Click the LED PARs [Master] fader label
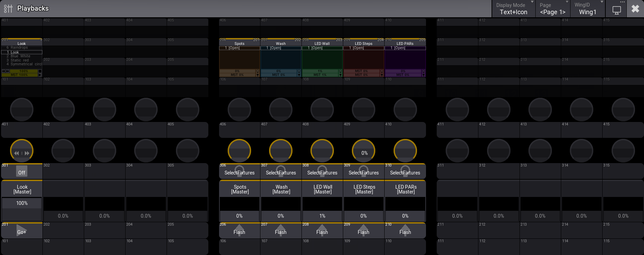This screenshot has width=644, height=255. point(406,189)
